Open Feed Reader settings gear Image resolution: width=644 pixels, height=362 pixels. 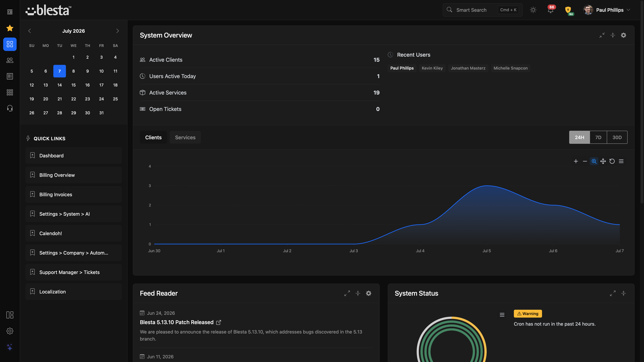368,293
